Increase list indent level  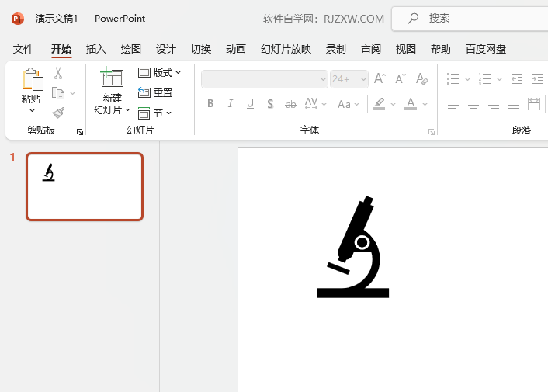pos(537,79)
